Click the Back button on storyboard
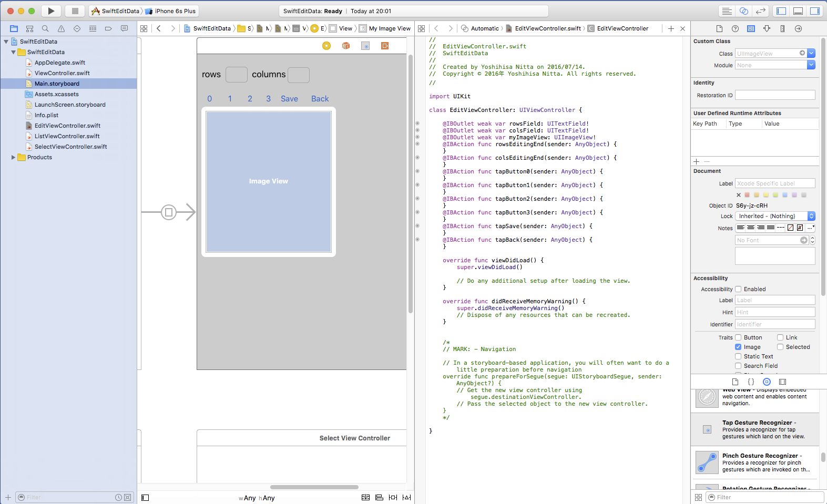827x504 pixels. point(320,99)
